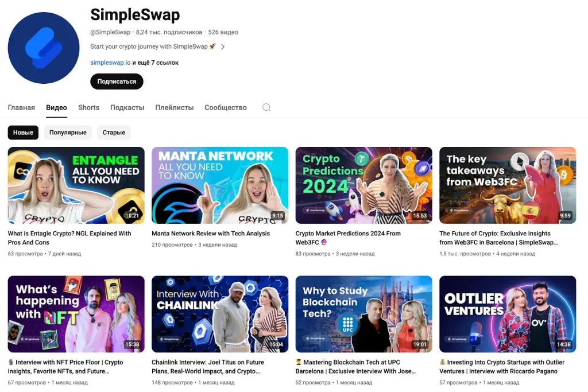The height and width of the screenshot is (392, 588).
Task: Sort videos by Старые chip
Action: click(x=114, y=132)
